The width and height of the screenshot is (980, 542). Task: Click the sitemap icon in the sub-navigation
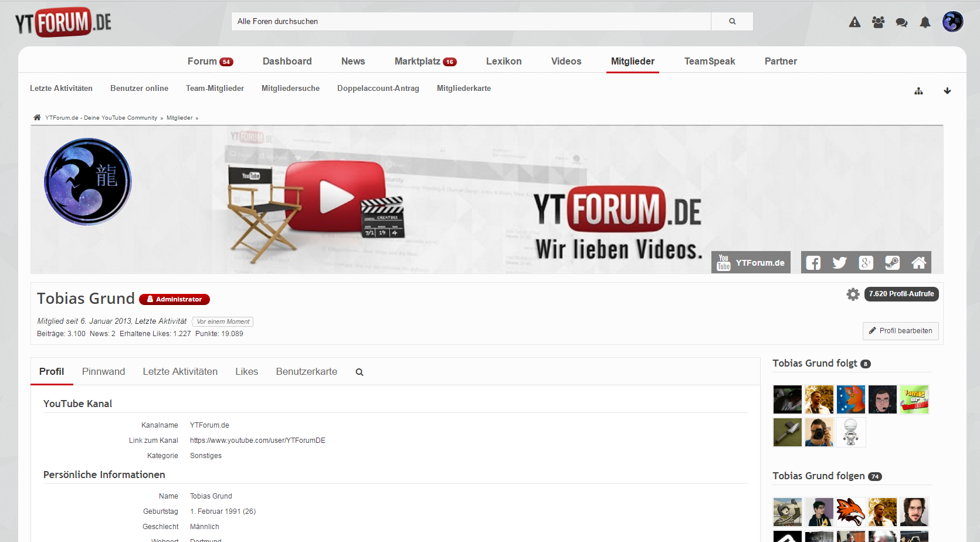click(x=918, y=91)
